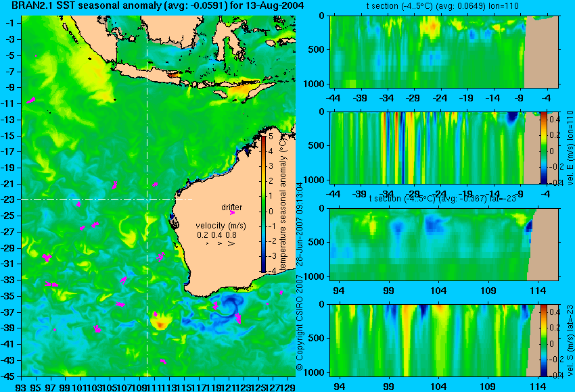Click the '5' value atop SST color bar
Screen dimensions: 575x392
pyautogui.click(x=271, y=137)
